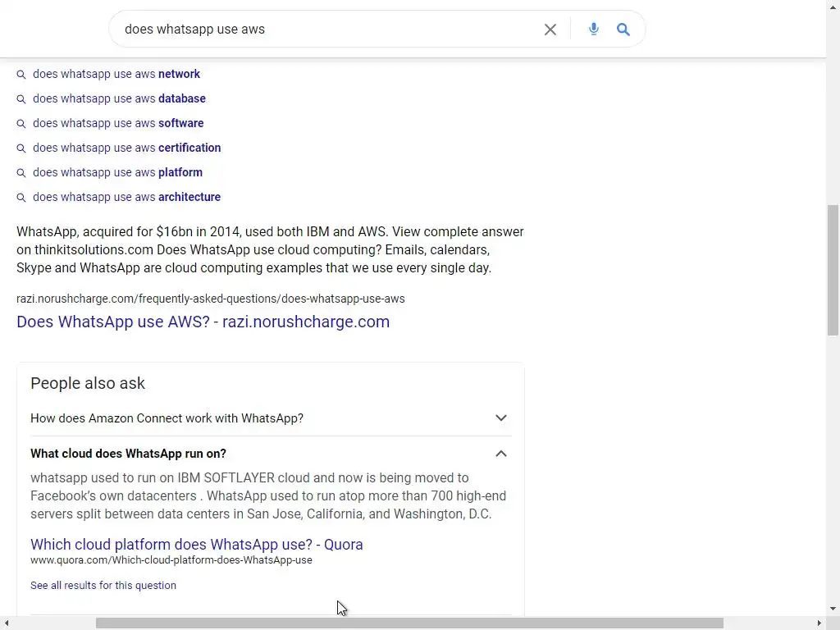Start voice search with the microphone icon
The image size is (840, 630).
(594, 29)
